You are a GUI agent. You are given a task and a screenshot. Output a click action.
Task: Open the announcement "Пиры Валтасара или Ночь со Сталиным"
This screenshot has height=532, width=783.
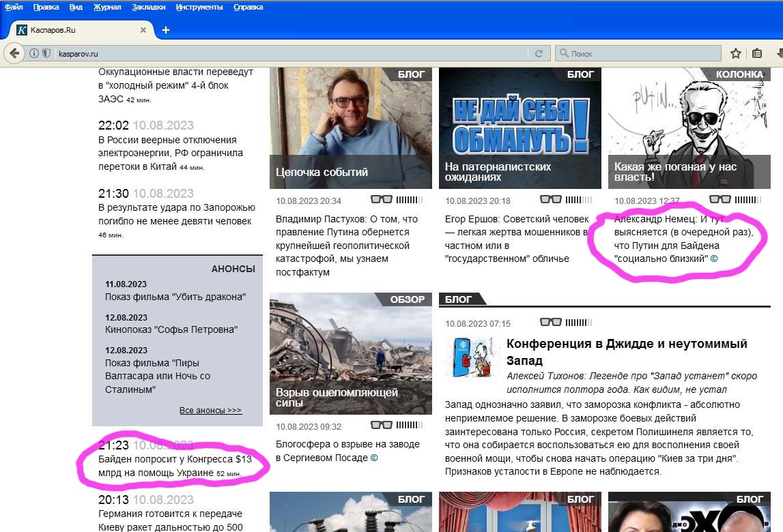[157, 376]
